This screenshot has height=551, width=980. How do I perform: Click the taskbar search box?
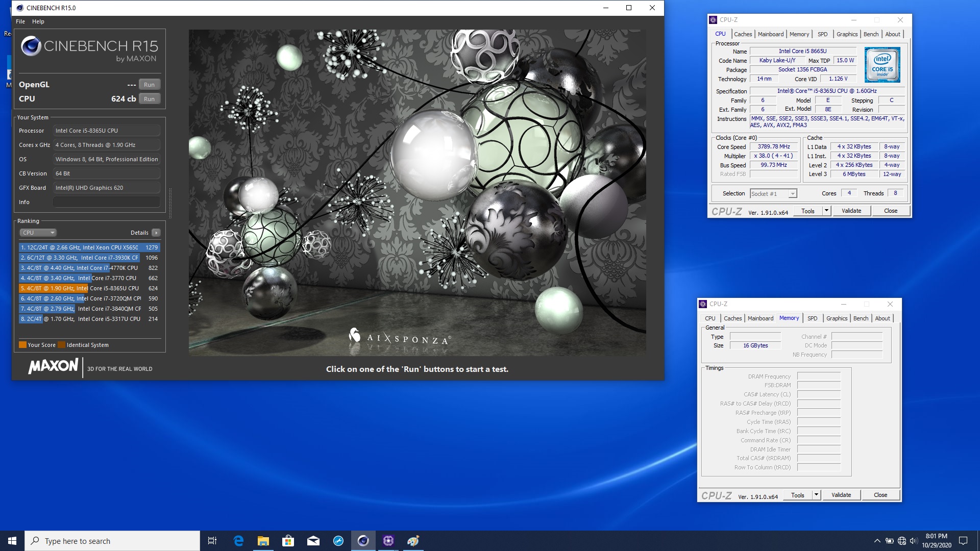(x=112, y=541)
